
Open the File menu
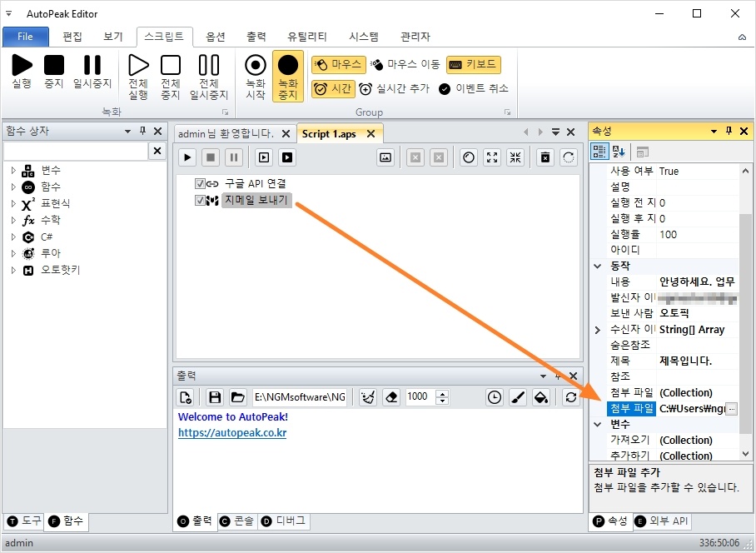pos(26,37)
